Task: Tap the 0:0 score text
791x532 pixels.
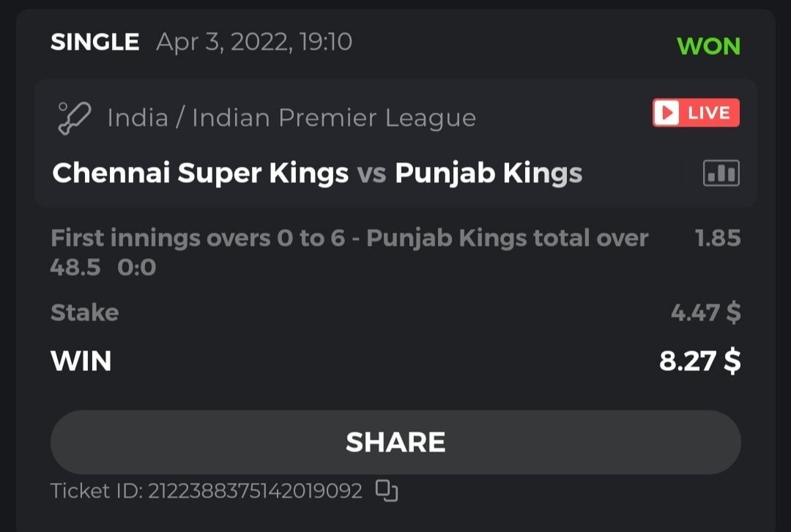Action: (137, 268)
